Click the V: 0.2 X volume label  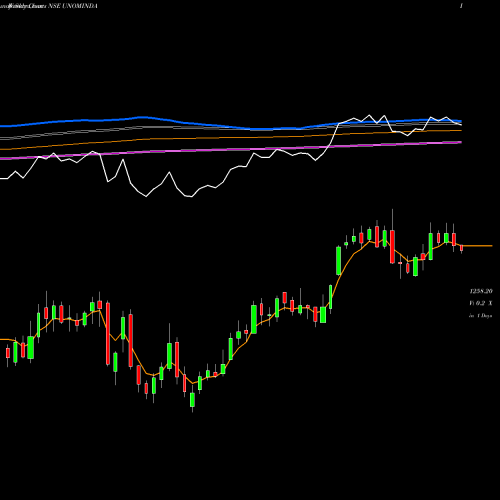point(481,303)
